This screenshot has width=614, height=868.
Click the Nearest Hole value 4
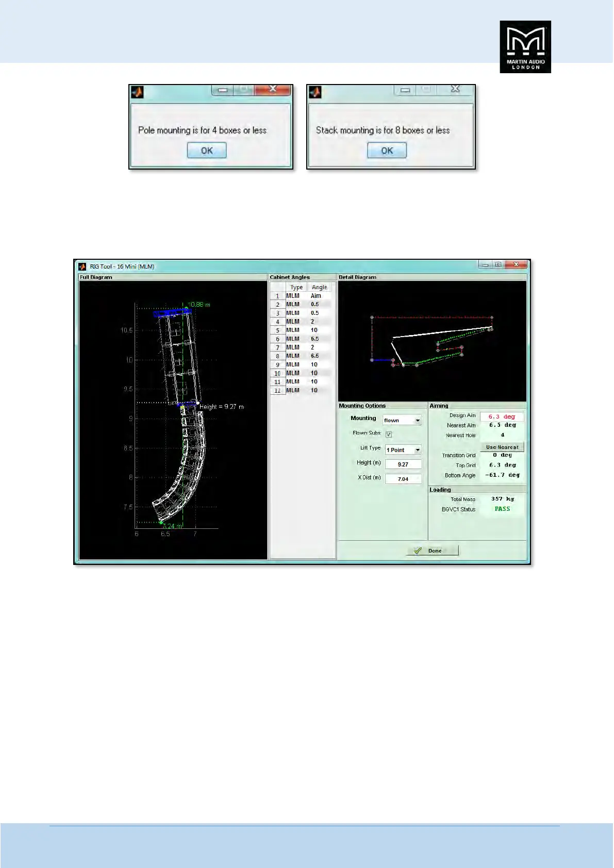click(503, 435)
